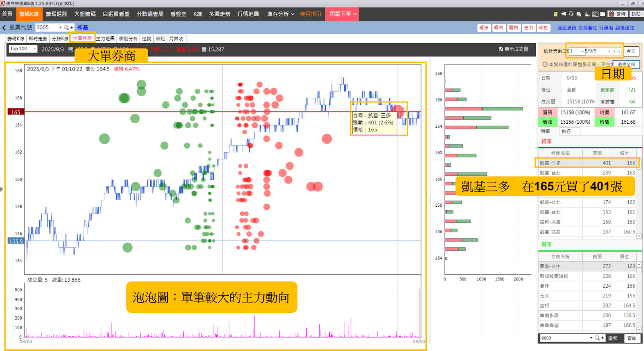Click scrollbar down arrow in 賣家 list
The height and width of the screenshot is (351, 644).
[x=639, y=330]
